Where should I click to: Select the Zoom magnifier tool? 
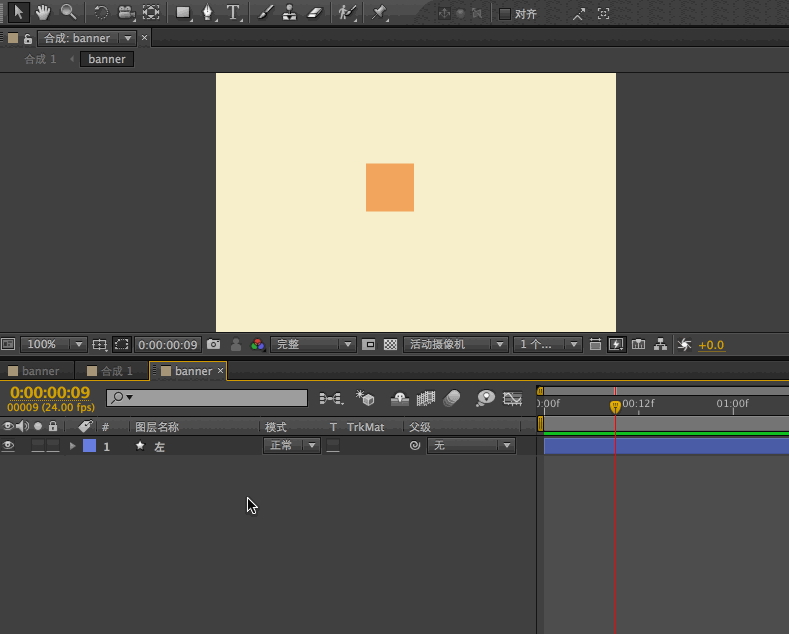click(x=68, y=12)
